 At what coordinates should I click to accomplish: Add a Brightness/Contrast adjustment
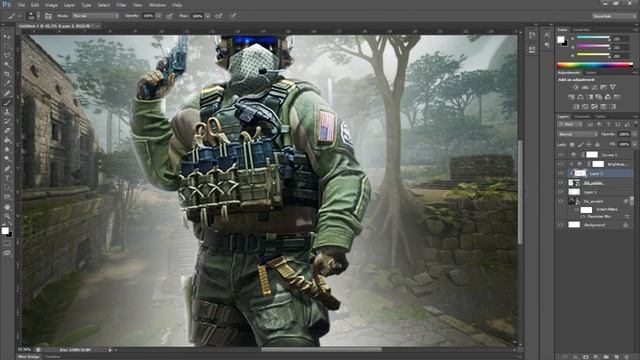(x=576, y=87)
